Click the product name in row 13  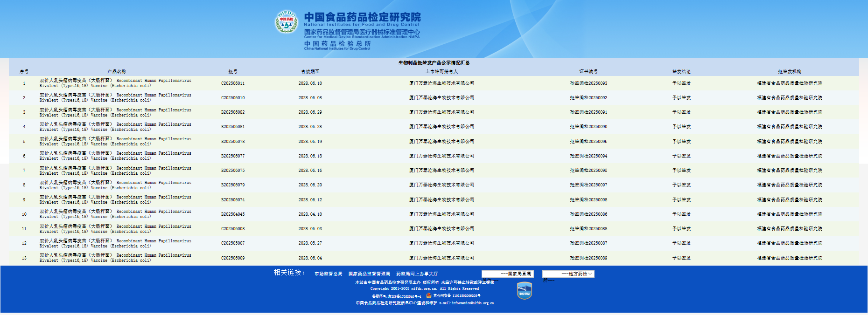(115, 258)
